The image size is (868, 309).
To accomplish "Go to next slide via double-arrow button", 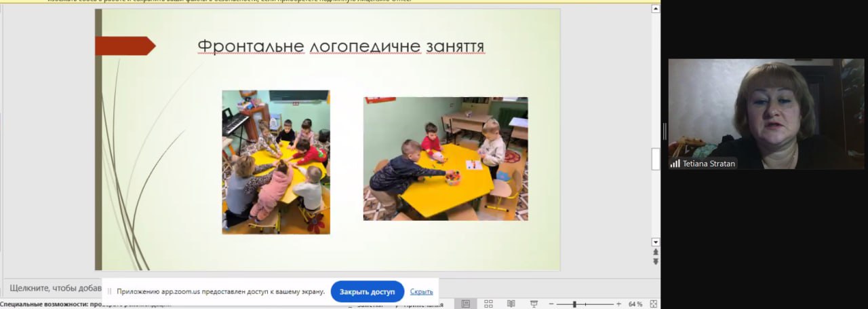I will point(655,262).
